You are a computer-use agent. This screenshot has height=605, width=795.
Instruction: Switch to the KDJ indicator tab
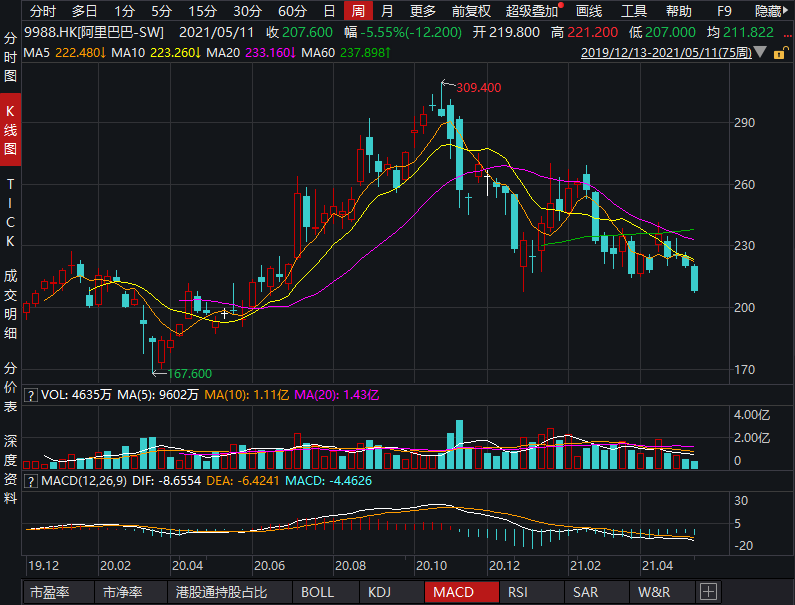click(x=379, y=592)
